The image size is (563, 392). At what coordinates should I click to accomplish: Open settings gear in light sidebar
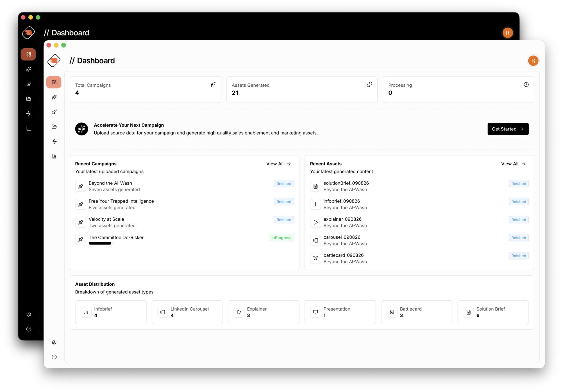pyautogui.click(x=54, y=342)
